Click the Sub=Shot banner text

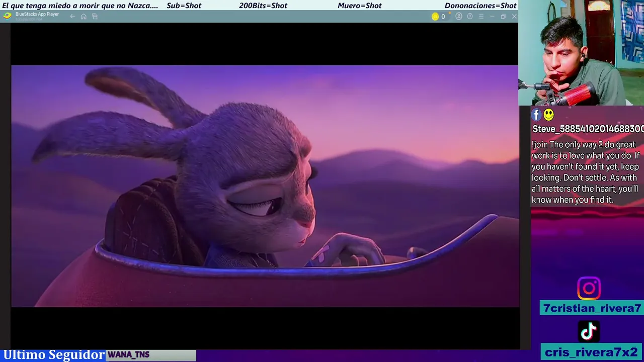[x=184, y=6]
